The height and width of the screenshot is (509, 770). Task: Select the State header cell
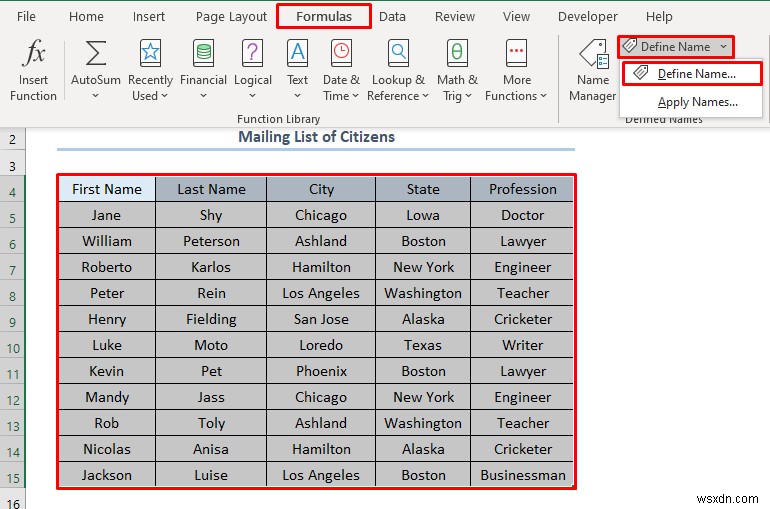click(x=423, y=189)
